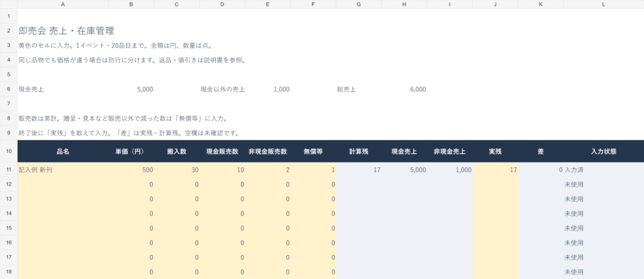
Task: Click the 1,000 cell in row 11
Action: coord(449,169)
